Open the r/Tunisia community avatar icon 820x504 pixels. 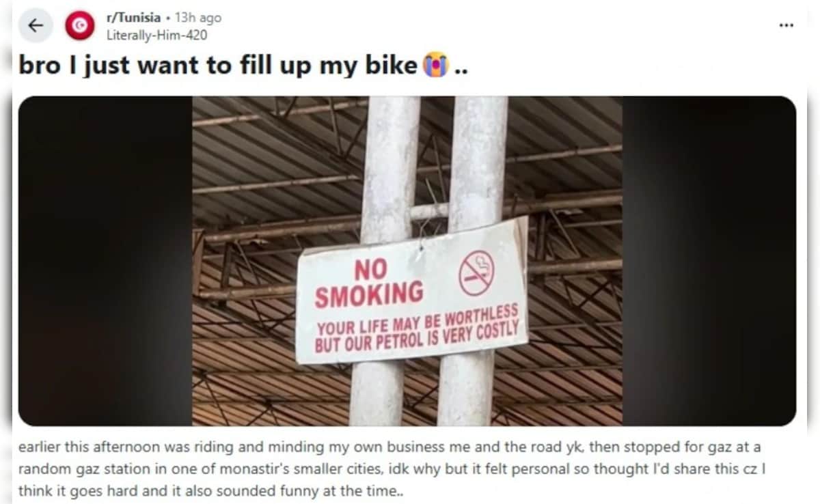pyautogui.click(x=80, y=26)
